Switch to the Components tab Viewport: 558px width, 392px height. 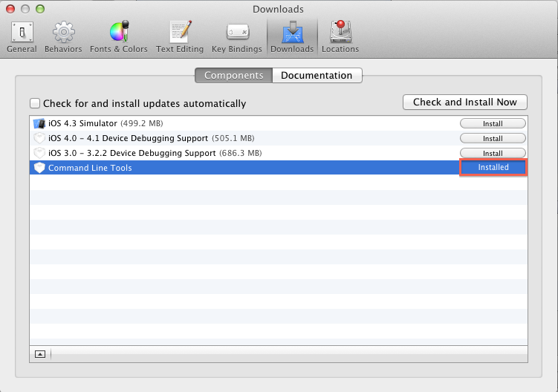(x=233, y=76)
